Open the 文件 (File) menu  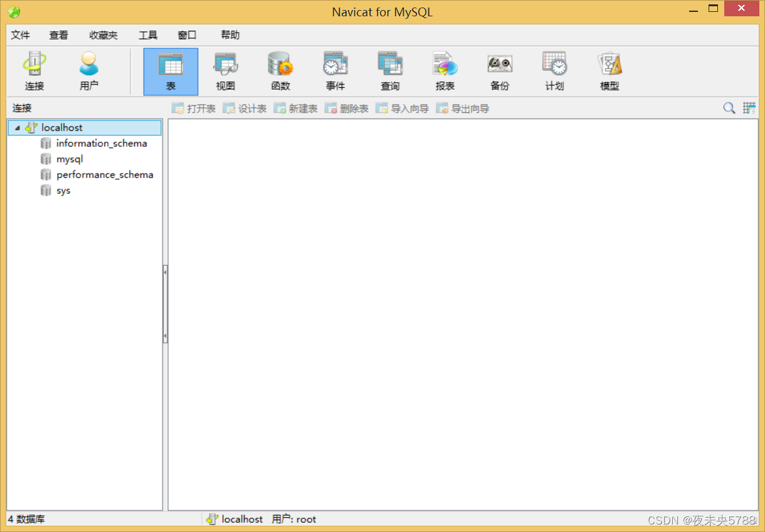pos(21,35)
